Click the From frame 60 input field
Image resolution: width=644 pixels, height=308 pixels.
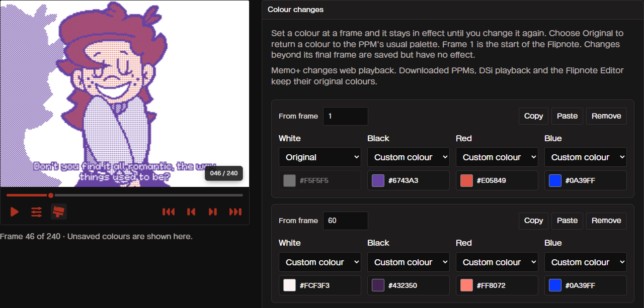pos(346,221)
